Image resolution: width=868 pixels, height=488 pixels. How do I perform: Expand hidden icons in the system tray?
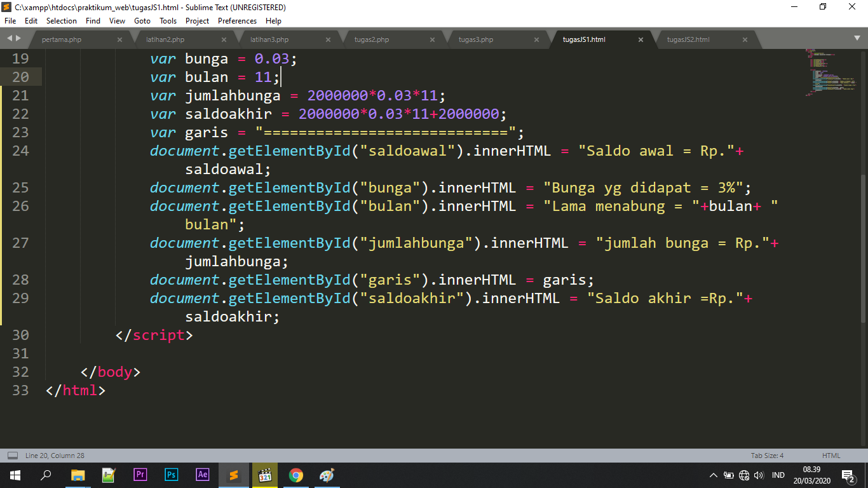pyautogui.click(x=713, y=475)
